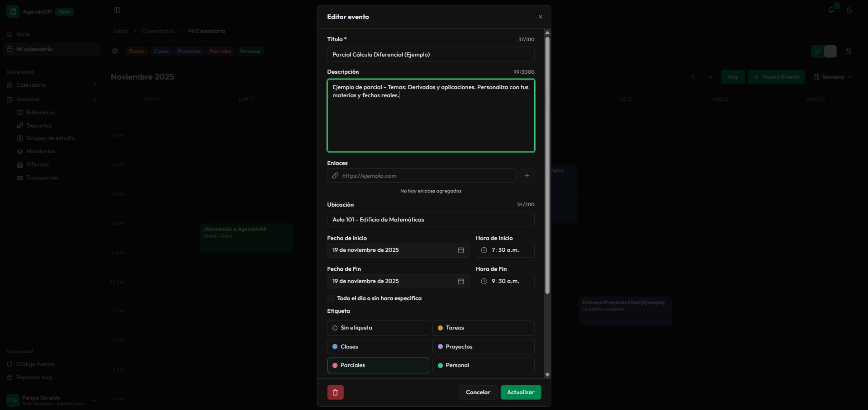The height and width of the screenshot is (410, 868).
Task: Open Oficinas in sidebar
Action: coord(37,165)
